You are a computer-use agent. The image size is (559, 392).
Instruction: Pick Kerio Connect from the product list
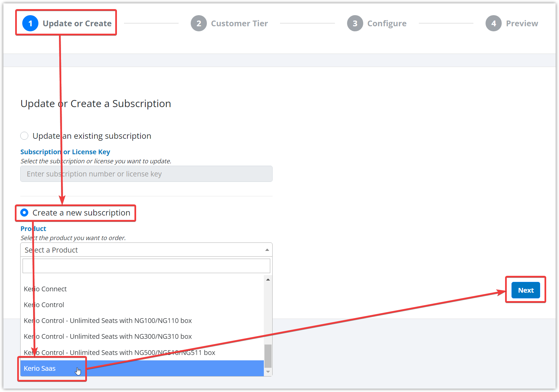click(142, 289)
